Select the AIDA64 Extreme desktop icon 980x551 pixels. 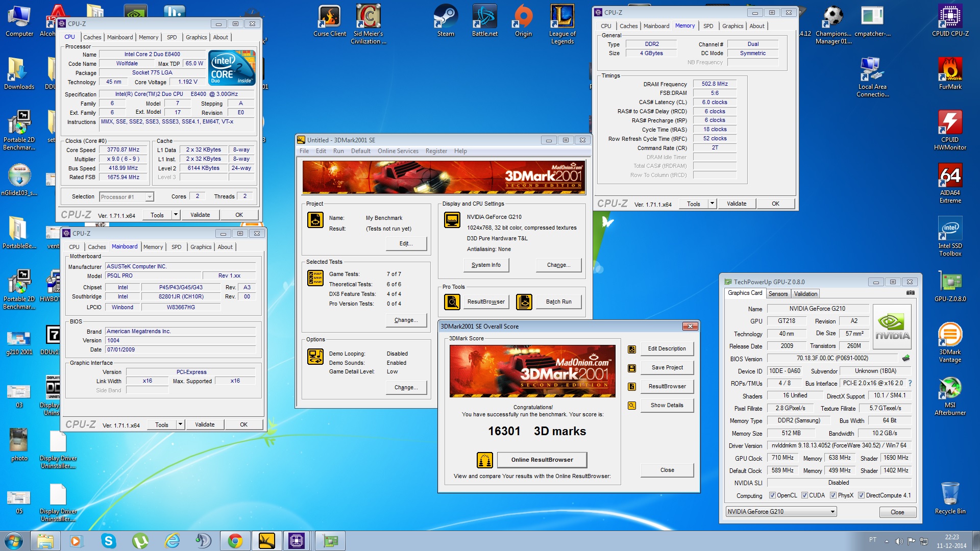(x=950, y=183)
